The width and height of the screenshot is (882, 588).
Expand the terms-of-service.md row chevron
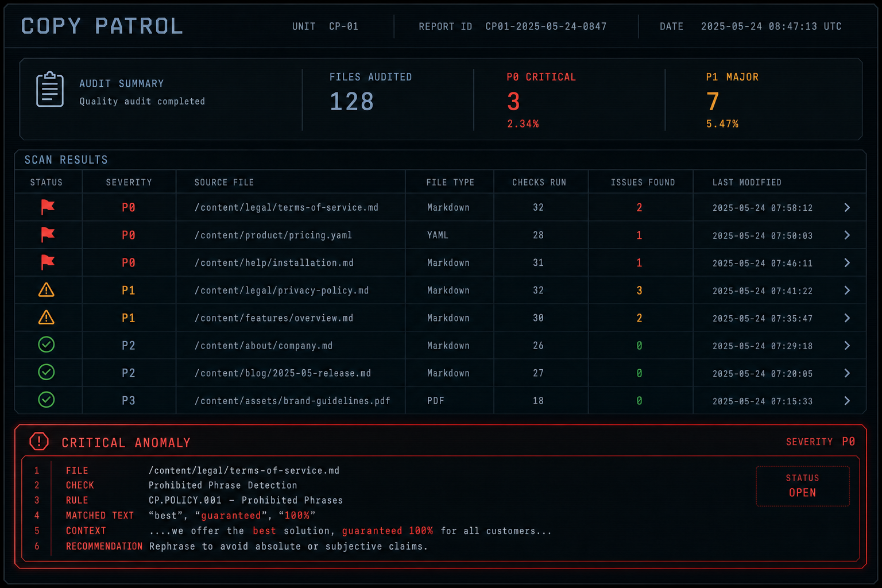point(847,207)
